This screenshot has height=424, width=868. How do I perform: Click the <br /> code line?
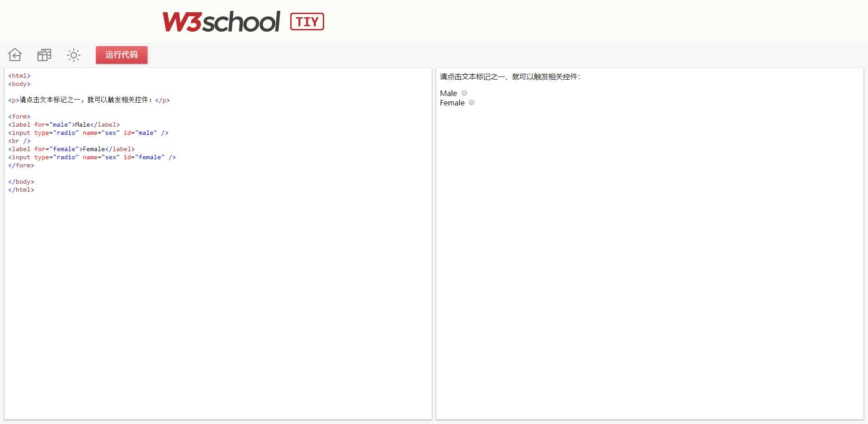(x=19, y=141)
